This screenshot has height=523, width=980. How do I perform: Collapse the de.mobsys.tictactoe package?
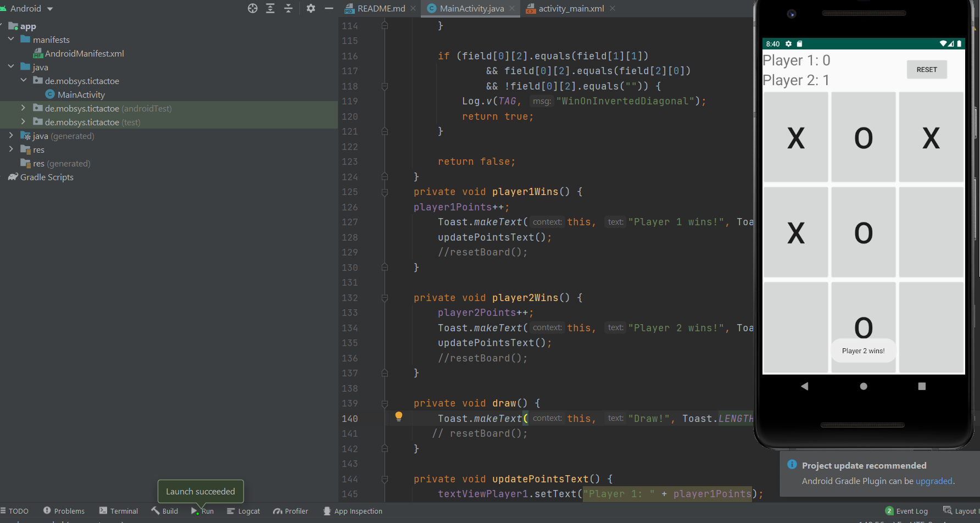(x=24, y=80)
